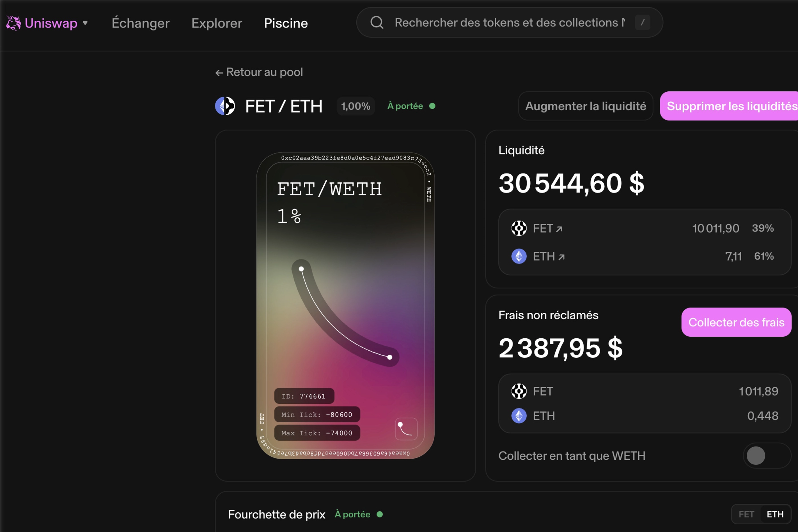The image size is (798, 532).
Task: Click the FET icon in unclaimed fees
Action: coord(519,391)
